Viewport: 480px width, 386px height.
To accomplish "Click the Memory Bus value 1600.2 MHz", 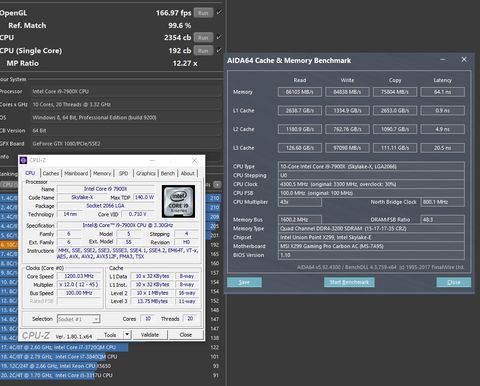I will click(300, 220).
